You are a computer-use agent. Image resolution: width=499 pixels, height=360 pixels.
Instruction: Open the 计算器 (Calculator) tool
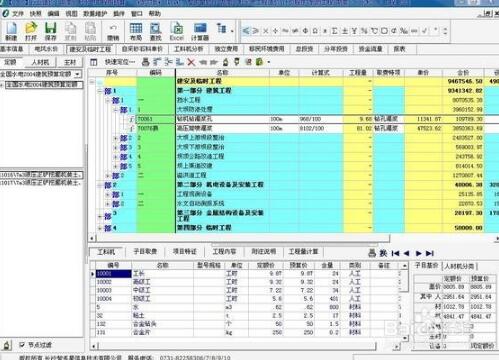(x=200, y=31)
